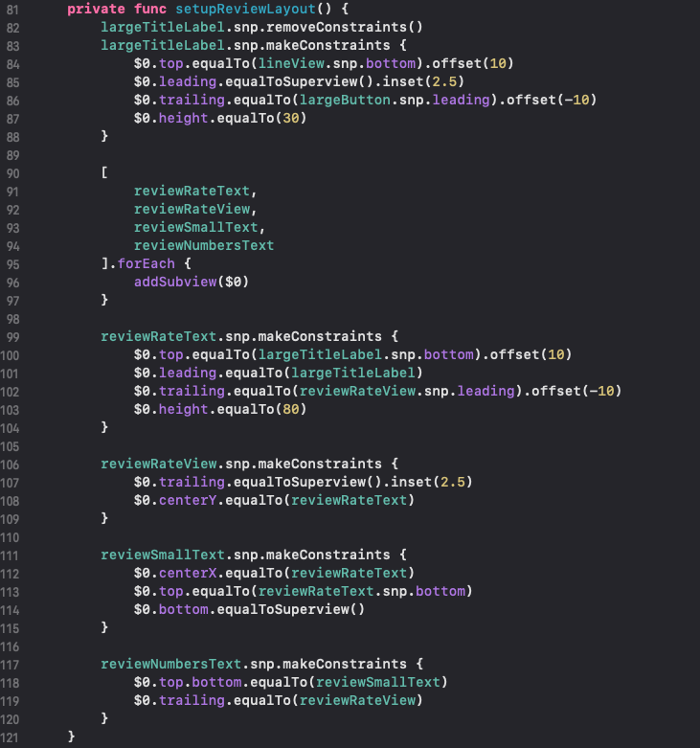Click reviewSmallText.snp.makeConstraints on line 111
700x748 pixels.
245,555
